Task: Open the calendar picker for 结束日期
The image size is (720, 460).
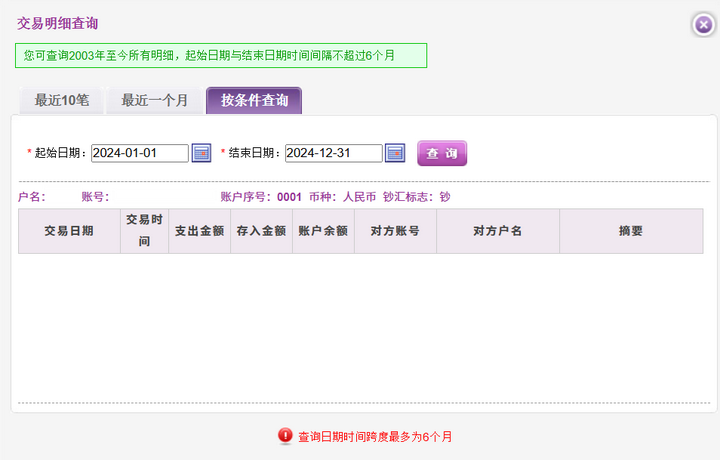Action: point(395,153)
